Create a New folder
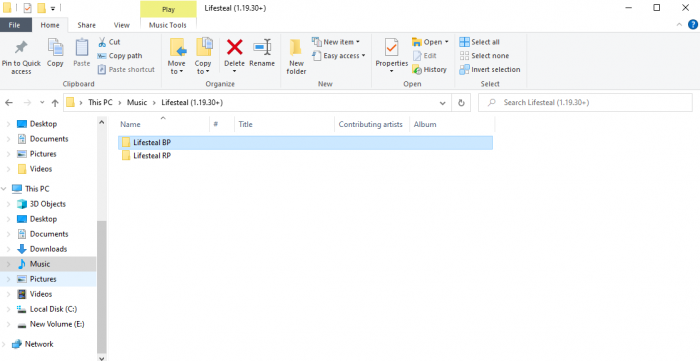 296,57
